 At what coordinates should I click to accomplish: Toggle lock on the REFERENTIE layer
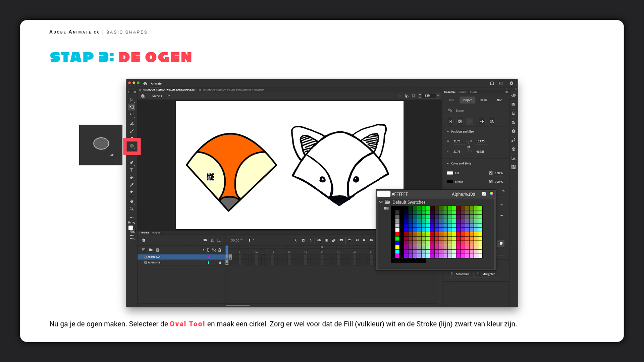tap(220, 262)
